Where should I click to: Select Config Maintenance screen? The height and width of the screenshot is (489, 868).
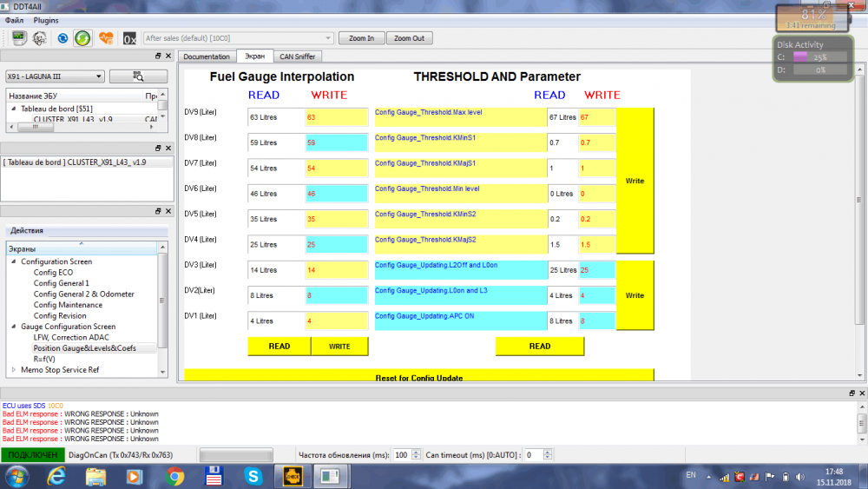(68, 305)
